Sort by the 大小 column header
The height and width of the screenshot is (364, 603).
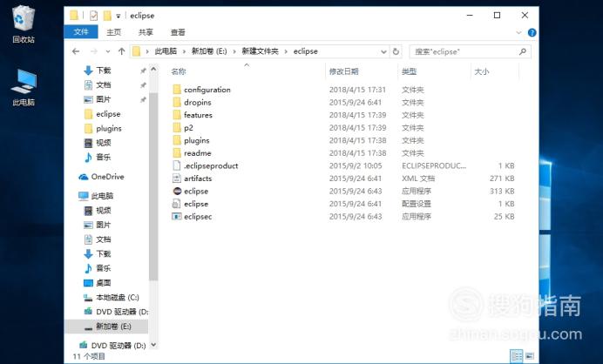[x=482, y=71]
